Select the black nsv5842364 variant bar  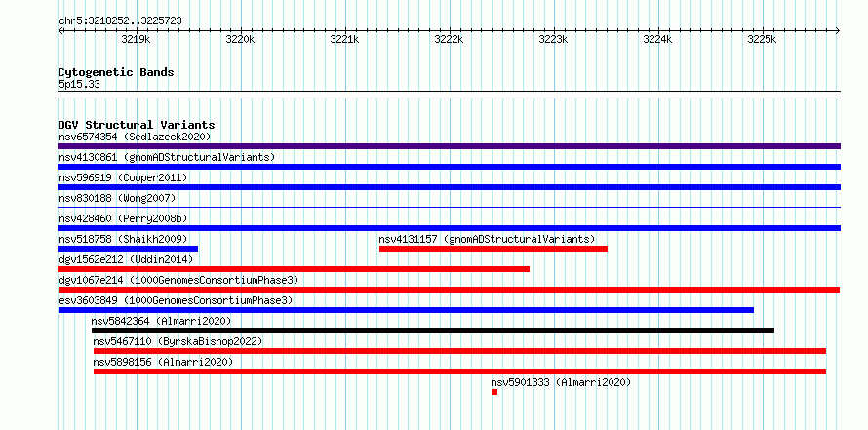pyautogui.click(x=433, y=331)
